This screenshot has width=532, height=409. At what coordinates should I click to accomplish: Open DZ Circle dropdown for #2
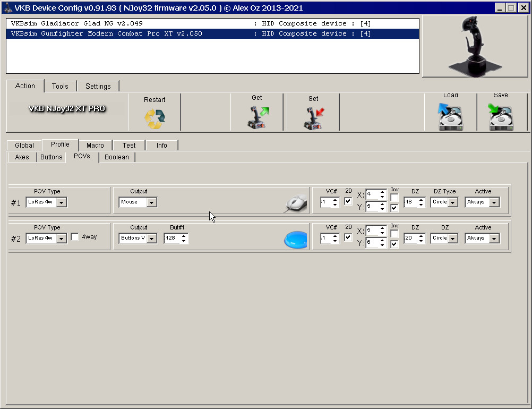click(x=452, y=238)
